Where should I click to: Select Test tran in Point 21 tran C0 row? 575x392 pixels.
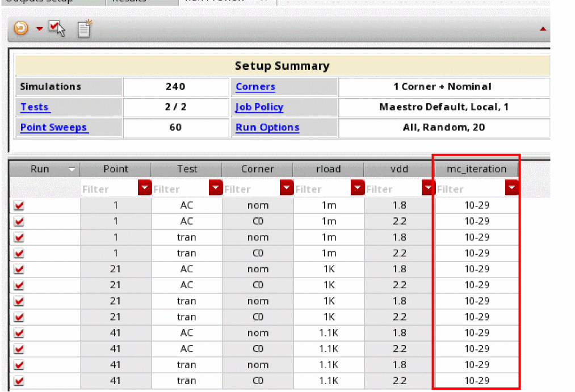(187, 317)
